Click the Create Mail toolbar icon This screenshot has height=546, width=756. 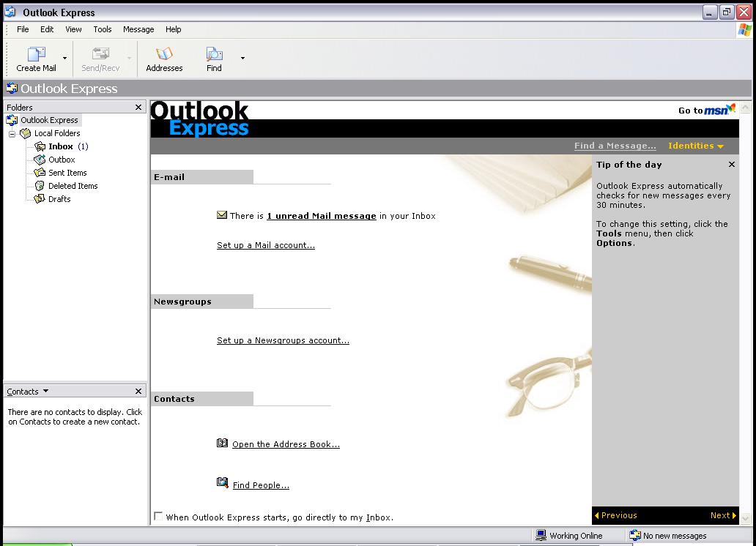tap(36, 53)
